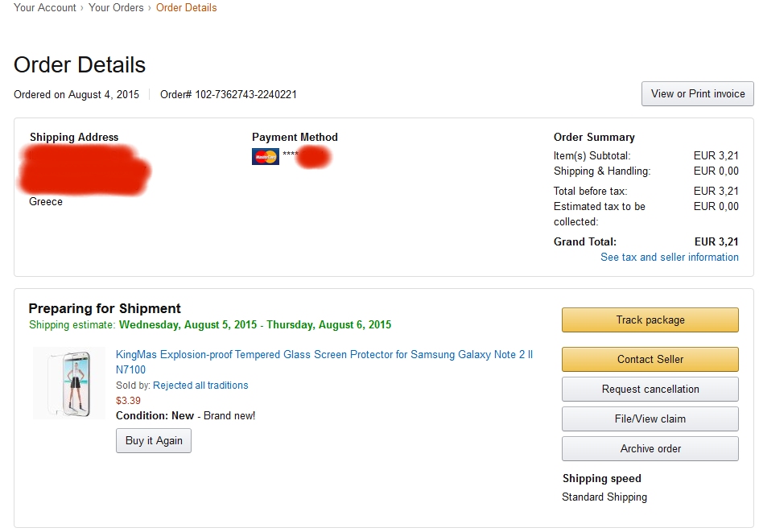Image resolution: width=759 pixels, height=532 pixels.
Task: Click the $3.39 item price
Action: pyautogui.click(x=128, y=401)
